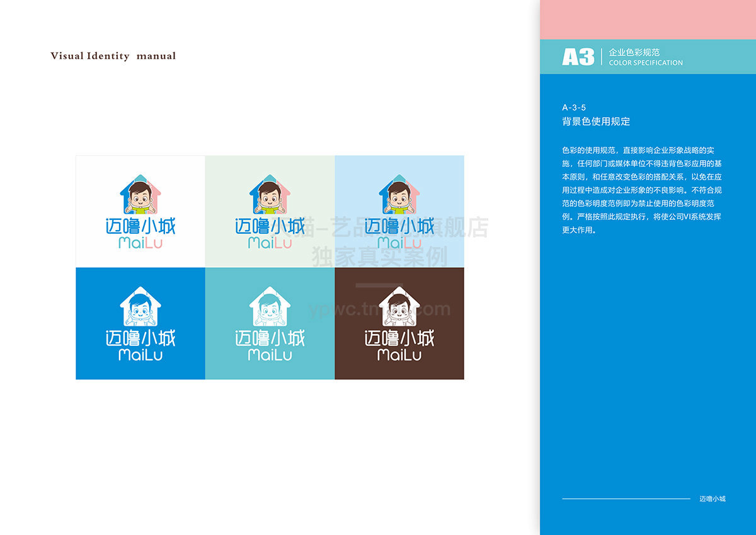Screen dimensions: 756x535
Task: Click the mascot house icon on pale green tile
Action: (x=270, y=194)
